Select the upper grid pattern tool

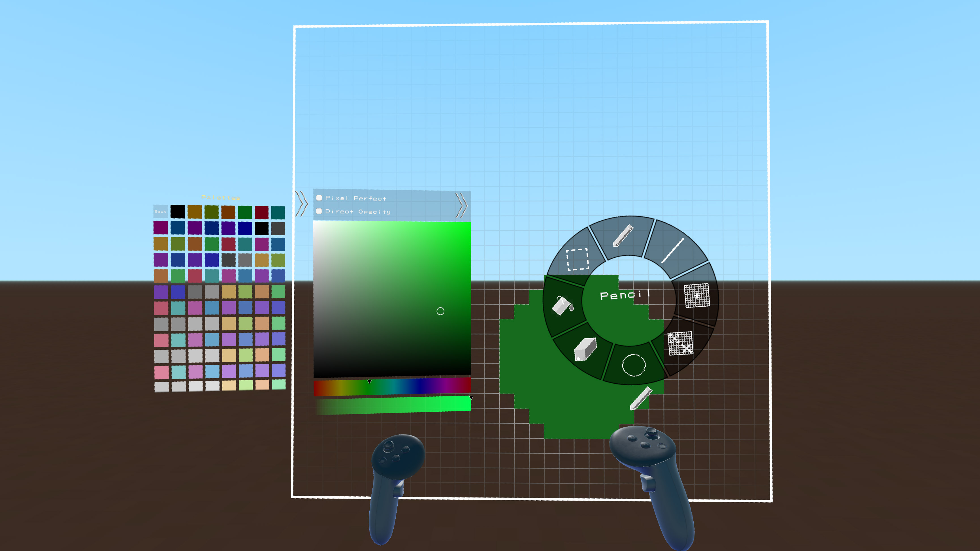pyautogui.click(x=696, y=296)
